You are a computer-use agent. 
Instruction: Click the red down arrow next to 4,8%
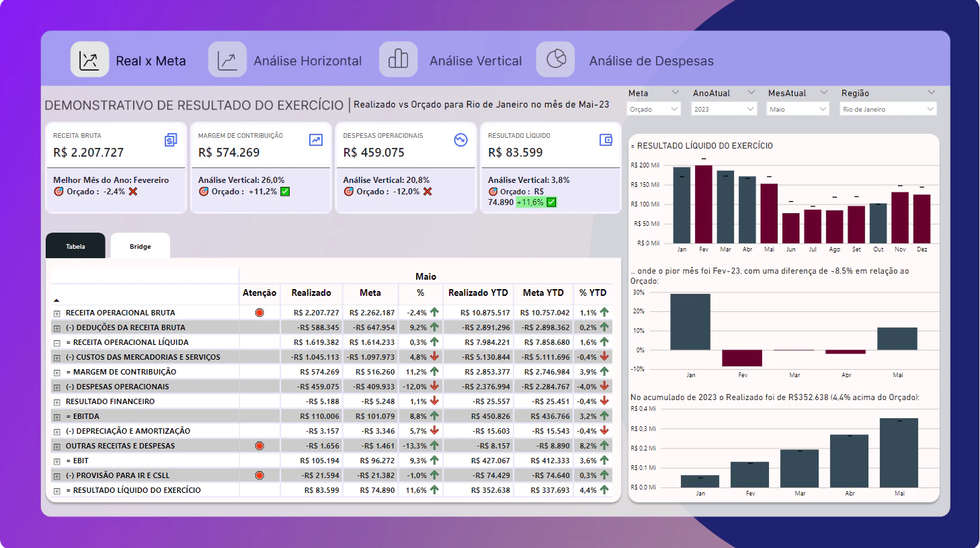434,356
